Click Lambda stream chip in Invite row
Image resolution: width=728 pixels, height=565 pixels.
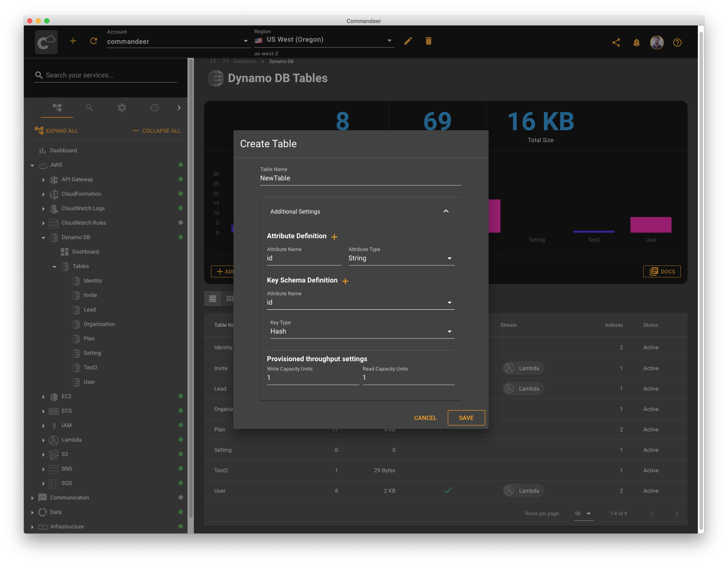pyautogui.click(x=523, y=368)
